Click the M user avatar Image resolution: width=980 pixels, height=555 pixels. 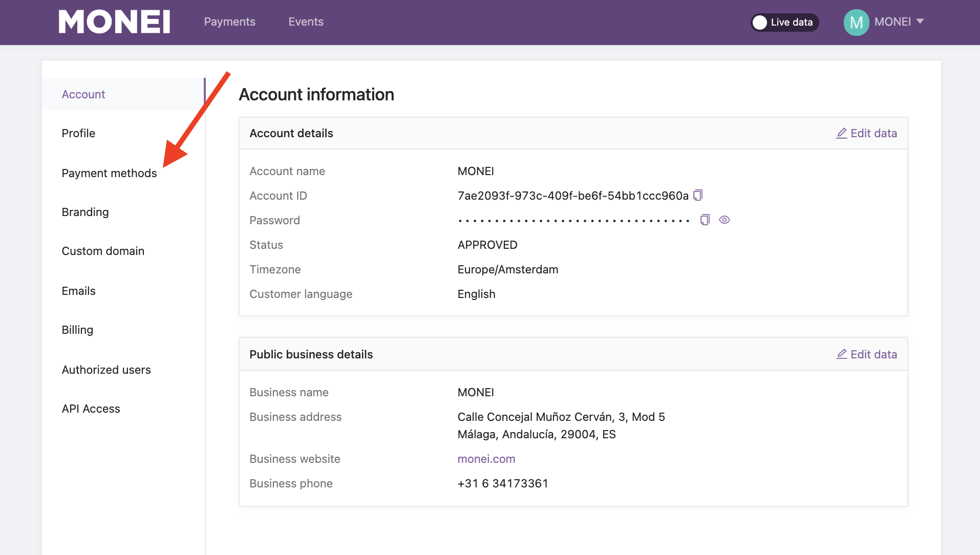point(856,22)
